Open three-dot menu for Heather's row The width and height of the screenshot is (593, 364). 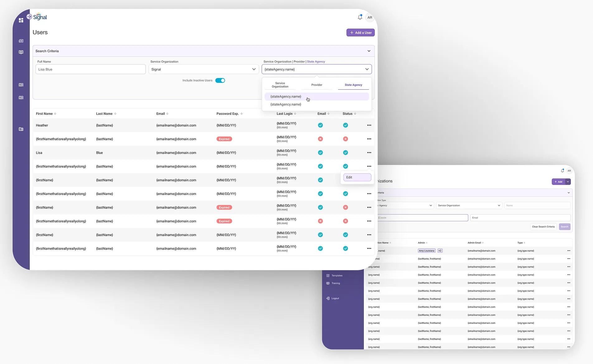click(x=369, y=125)
